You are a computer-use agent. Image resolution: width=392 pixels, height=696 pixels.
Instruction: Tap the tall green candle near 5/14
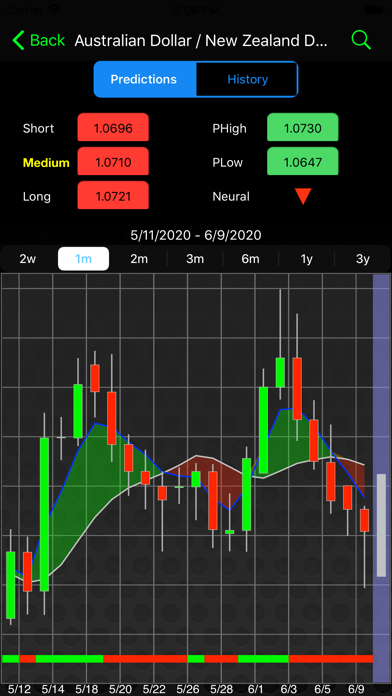44,514
